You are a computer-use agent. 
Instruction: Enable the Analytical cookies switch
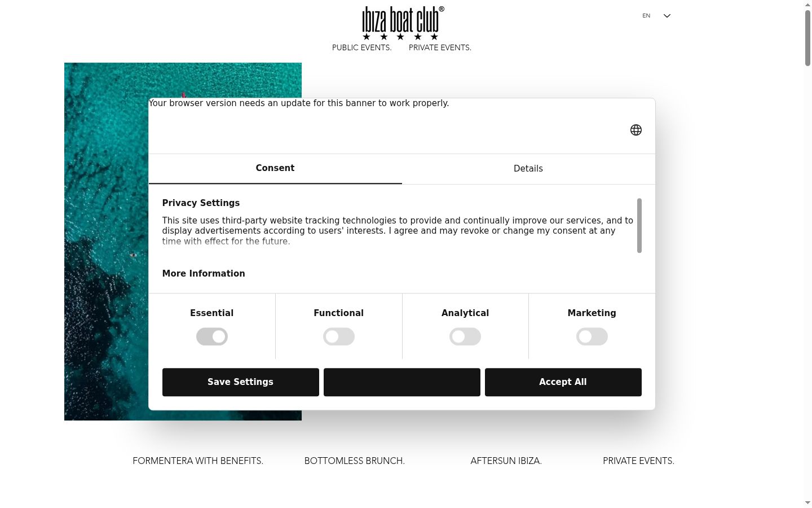(x=465, y=337)
